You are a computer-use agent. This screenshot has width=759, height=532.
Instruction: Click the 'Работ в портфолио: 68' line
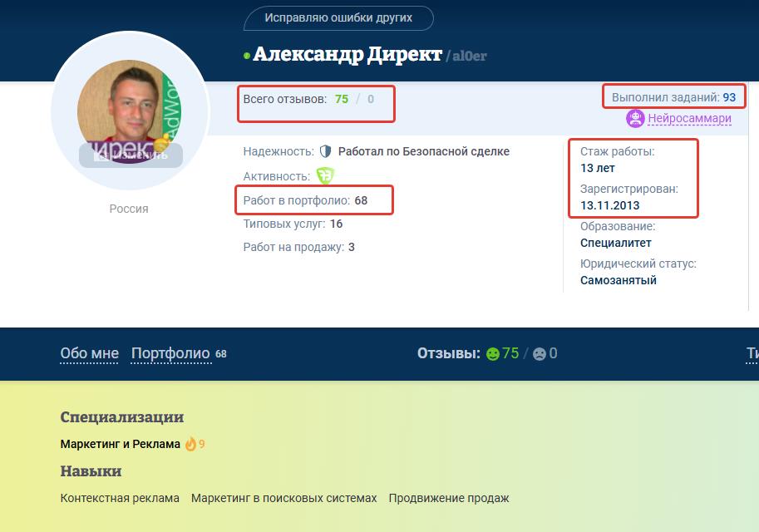tap(305, 200)
